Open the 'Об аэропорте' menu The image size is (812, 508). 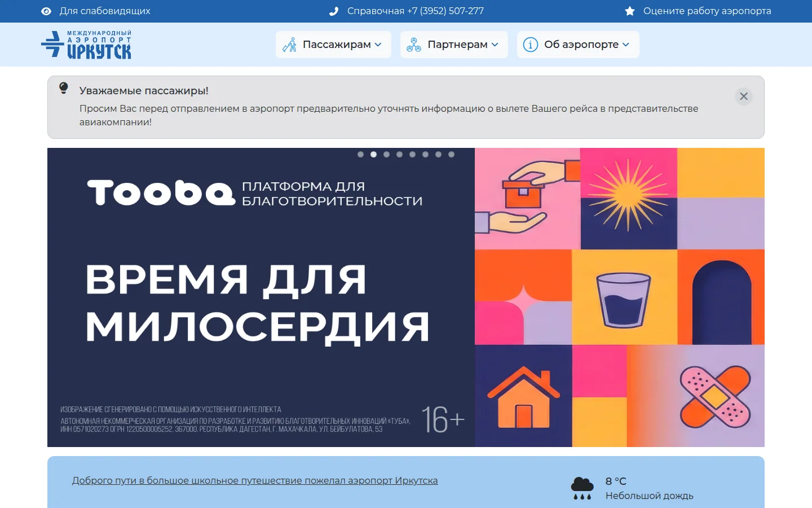[x=578, y=45]
